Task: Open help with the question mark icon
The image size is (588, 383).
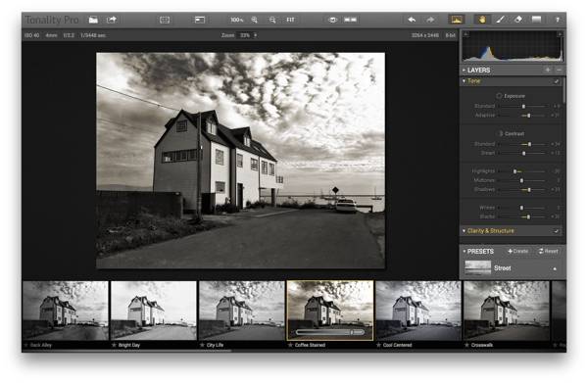Action: click(558, 20)
